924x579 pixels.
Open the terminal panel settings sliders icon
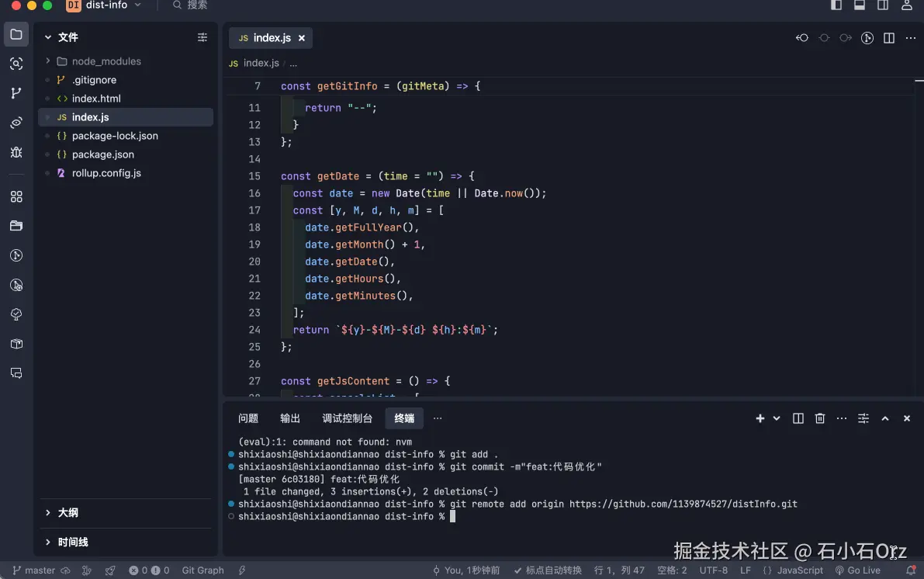tap(863, 418)
